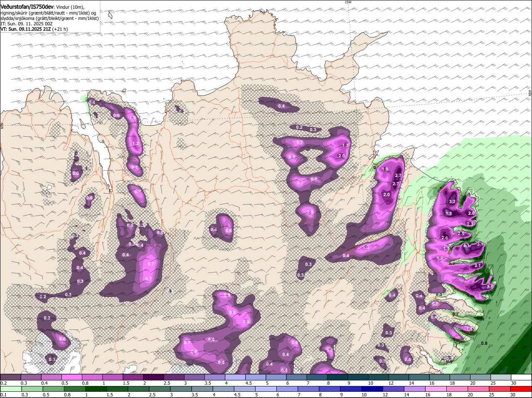Click the 3.3 precipitation value on the map

point(448,214)
